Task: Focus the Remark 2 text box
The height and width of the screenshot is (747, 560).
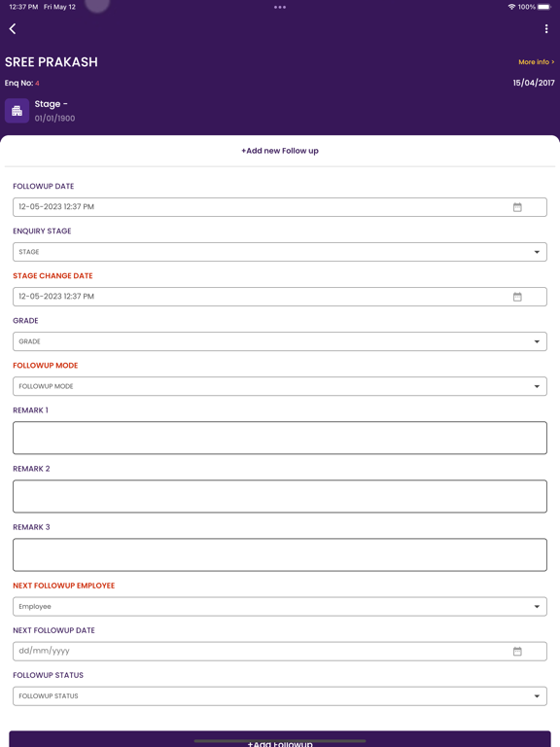Action: tap(280, 496)
